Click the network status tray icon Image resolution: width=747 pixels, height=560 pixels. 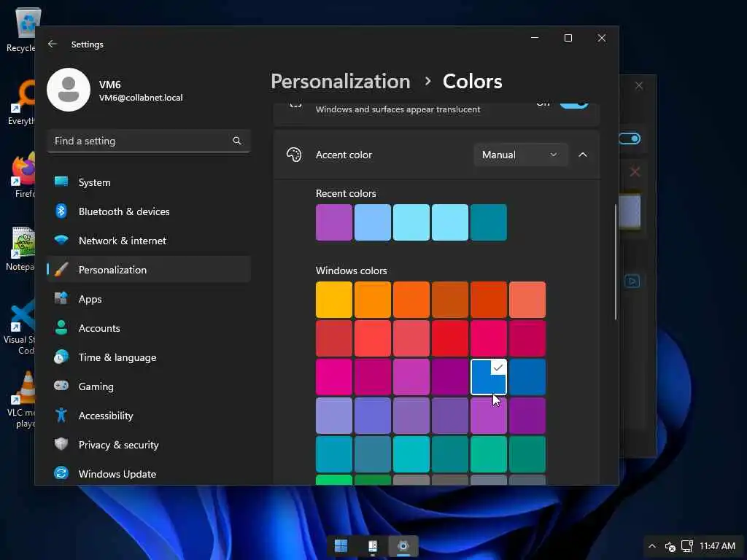point(686,545)
